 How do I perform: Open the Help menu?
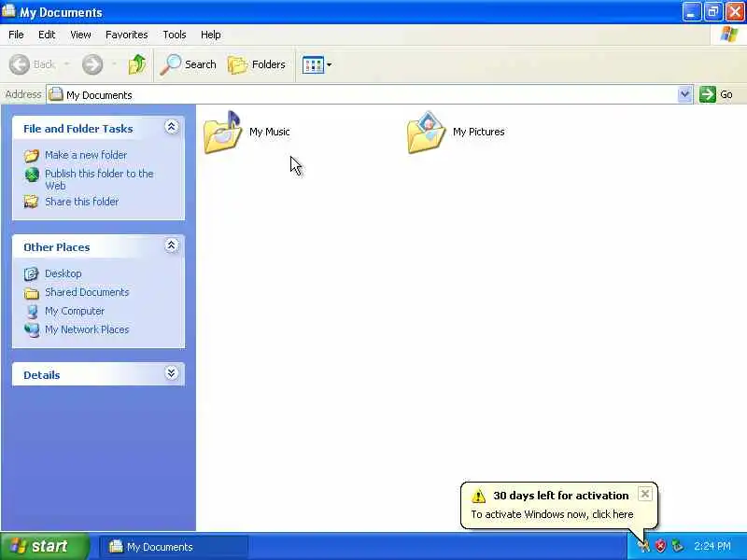tap(211, 35)
